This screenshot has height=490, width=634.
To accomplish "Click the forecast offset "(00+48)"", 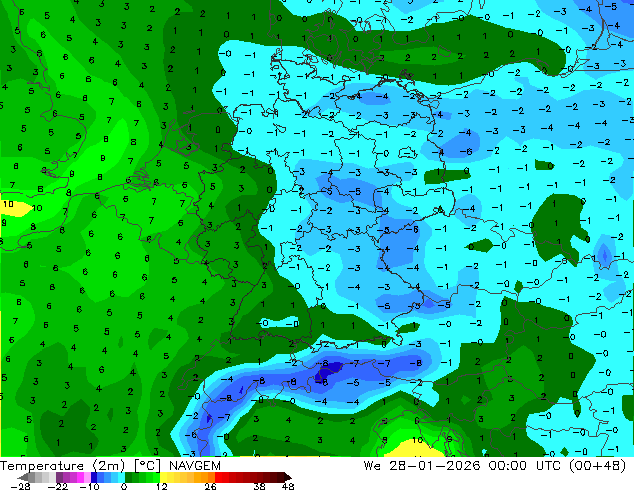I will tap(597, 466).
